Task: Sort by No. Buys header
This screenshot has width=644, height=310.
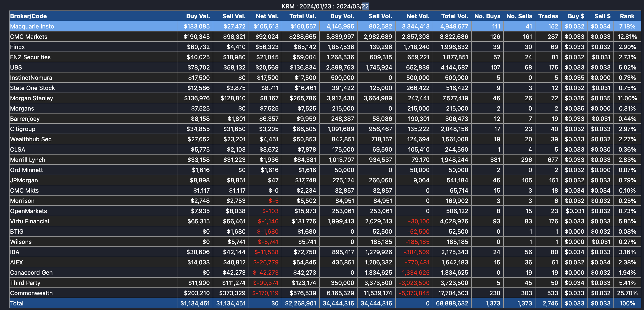Action: tap(487, 16)
